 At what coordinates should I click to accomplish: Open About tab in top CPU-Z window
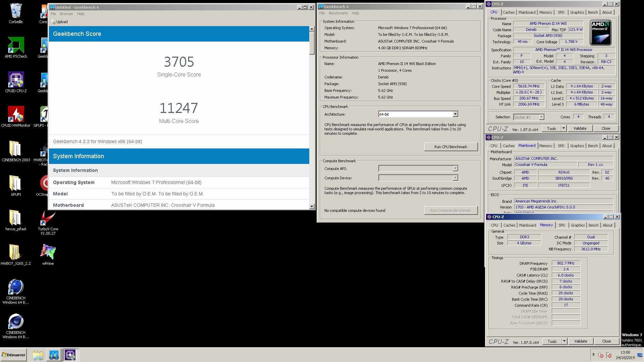coord(607,12)
